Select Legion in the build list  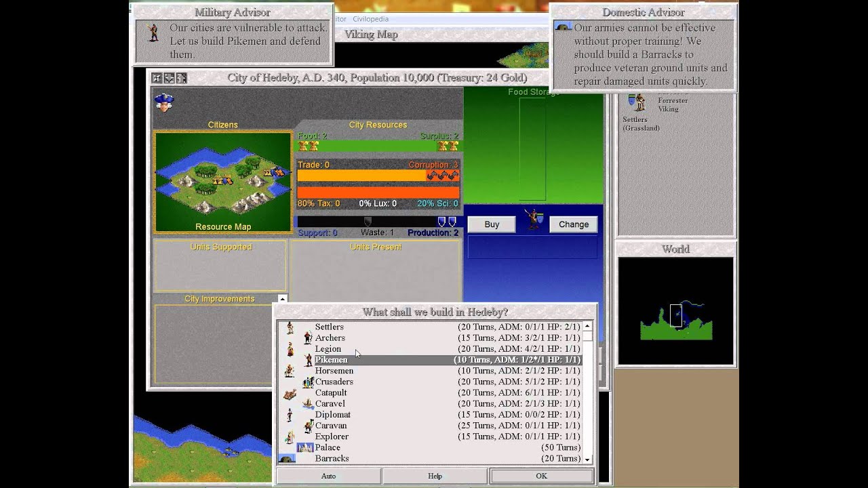tap(448, 349)
